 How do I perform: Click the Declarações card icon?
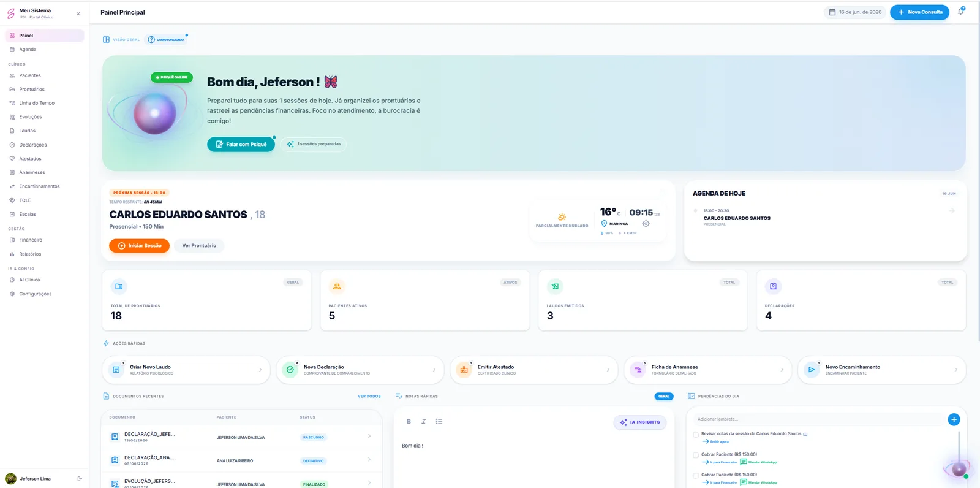pyautogui.click(x=773, y=286)
